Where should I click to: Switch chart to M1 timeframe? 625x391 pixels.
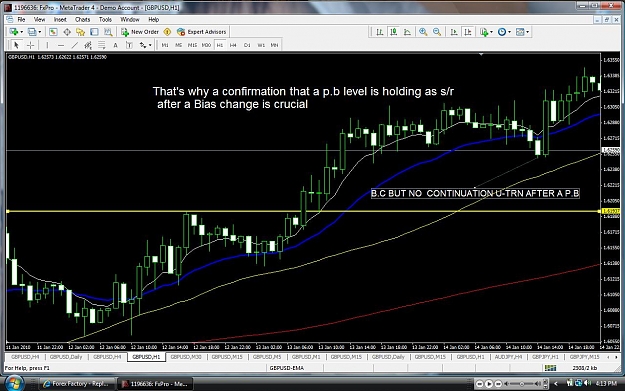point(165,45)
